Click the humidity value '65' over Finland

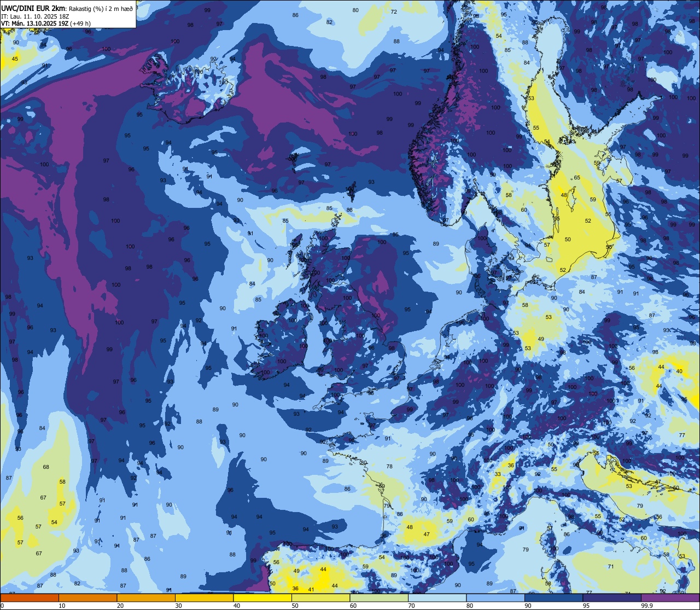coord(577,178)
